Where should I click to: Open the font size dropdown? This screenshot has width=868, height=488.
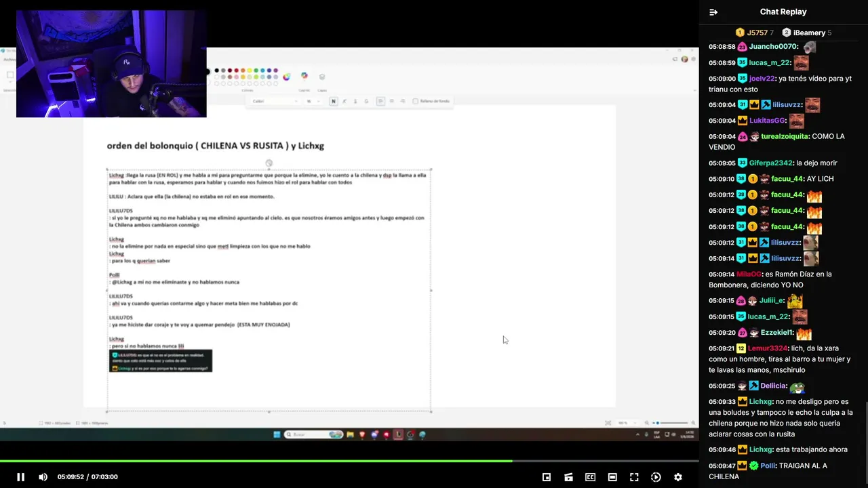[313, 101]
